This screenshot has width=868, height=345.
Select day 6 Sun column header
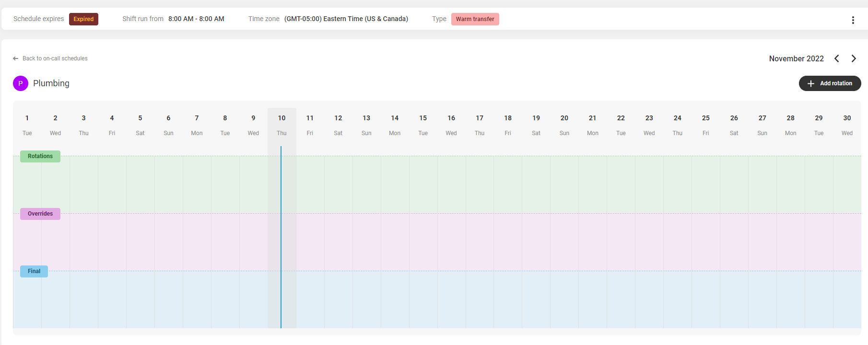169,125
